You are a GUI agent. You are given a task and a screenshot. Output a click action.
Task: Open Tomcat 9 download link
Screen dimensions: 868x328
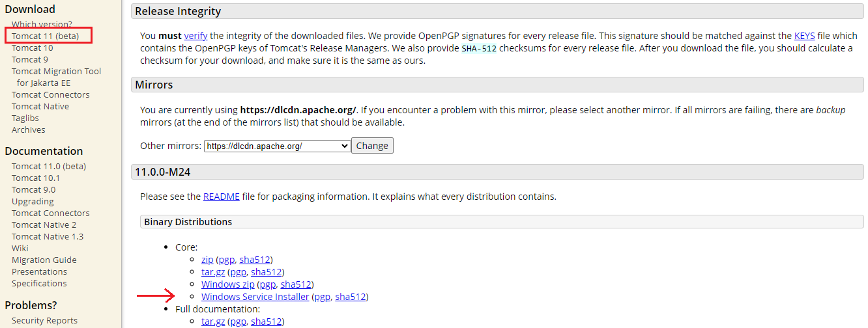tap(29, 59)
